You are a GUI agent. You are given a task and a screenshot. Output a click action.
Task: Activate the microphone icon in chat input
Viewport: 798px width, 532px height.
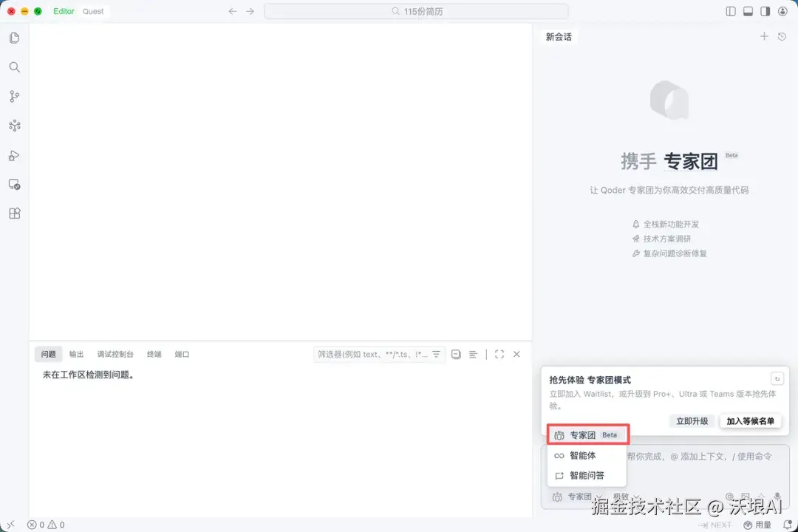coord(778,497)
